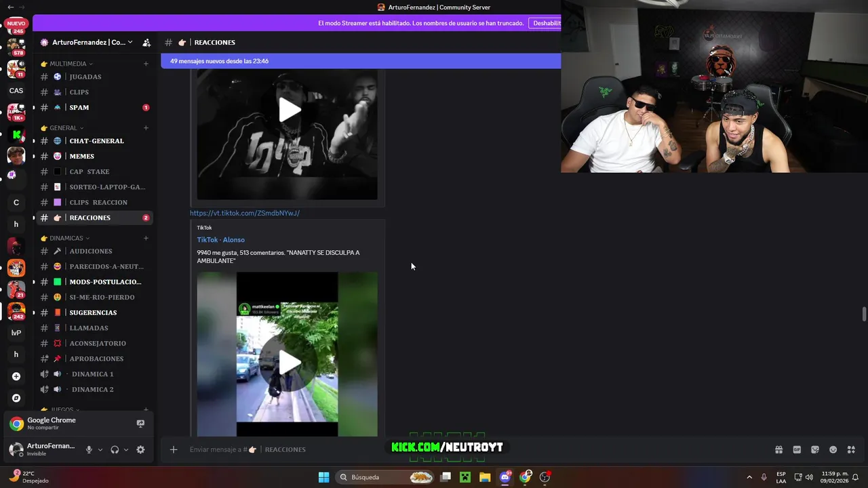868x488 pixels.
Task: Select the APROBACIONES channel
Action: click(x=94, y=359)
